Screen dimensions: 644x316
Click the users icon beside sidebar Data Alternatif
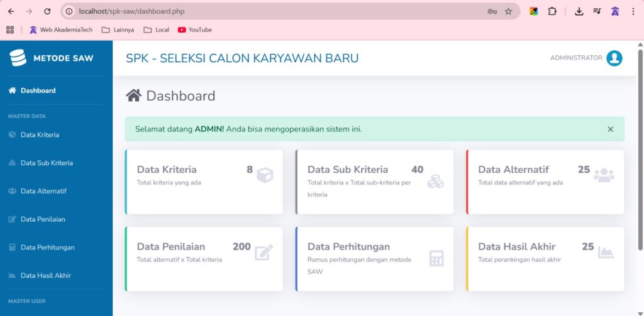click(13, 191)
